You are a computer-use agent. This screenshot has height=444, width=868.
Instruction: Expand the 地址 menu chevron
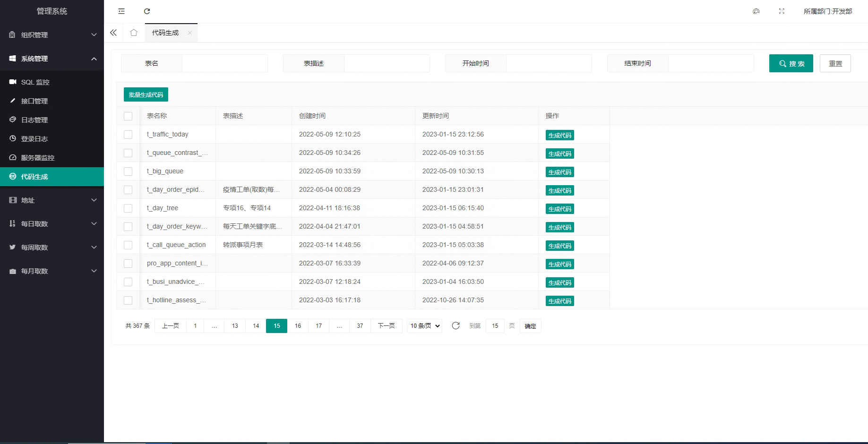tap(94, 200)
